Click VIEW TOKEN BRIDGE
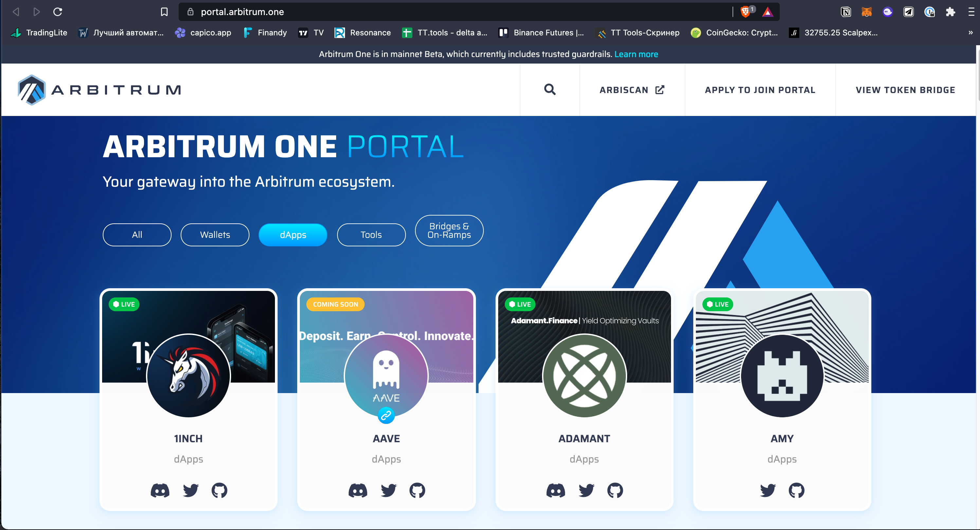980x530 pixels. (905, 90)
